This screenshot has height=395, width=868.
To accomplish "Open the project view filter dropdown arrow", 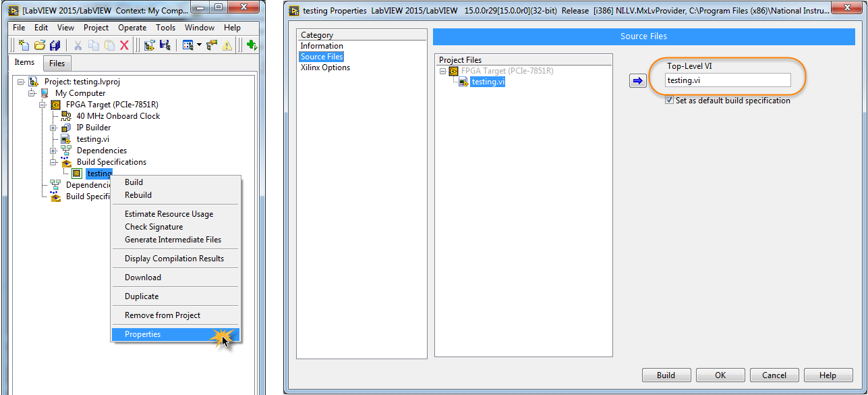I will point(199,45).
